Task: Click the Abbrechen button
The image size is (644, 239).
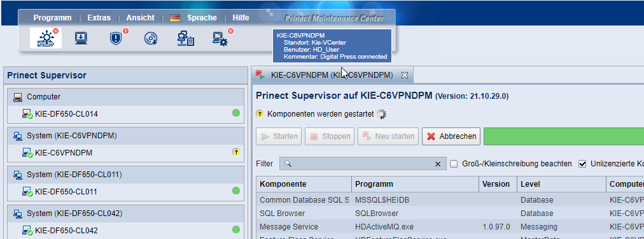Action: pyautogui.click(x=451, y=136)
